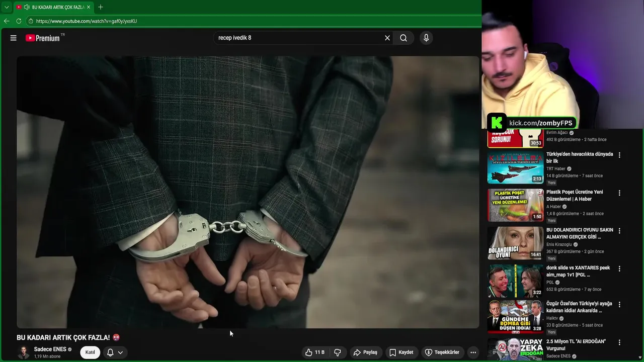Start voice search with microphone icon
Viewport: 644px width, 362px height.
[426, 38]
